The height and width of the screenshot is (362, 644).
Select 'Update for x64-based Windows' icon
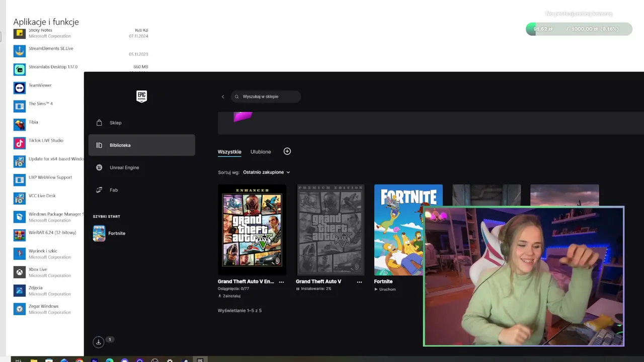point(19,162)
